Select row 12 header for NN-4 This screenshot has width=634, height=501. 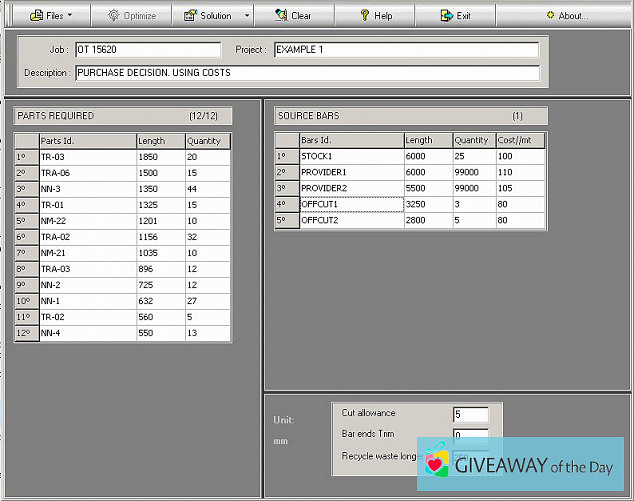click(x=25, y=333)
